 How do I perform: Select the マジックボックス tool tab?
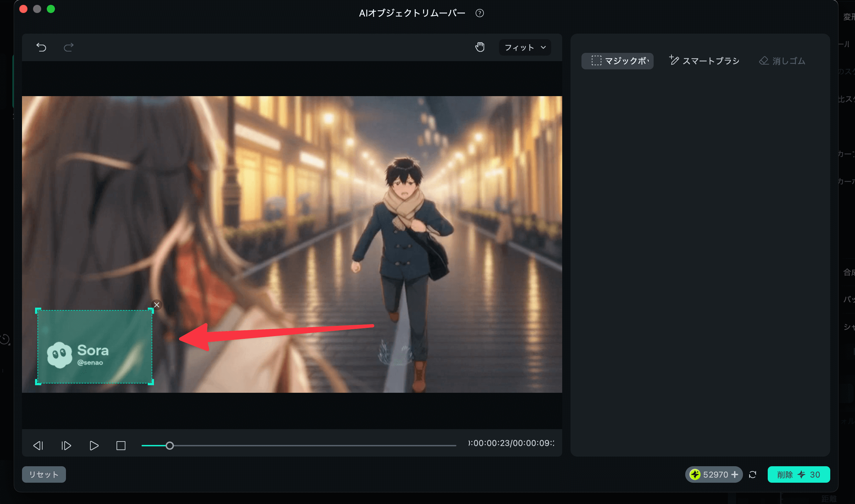[x=618, y=61]
